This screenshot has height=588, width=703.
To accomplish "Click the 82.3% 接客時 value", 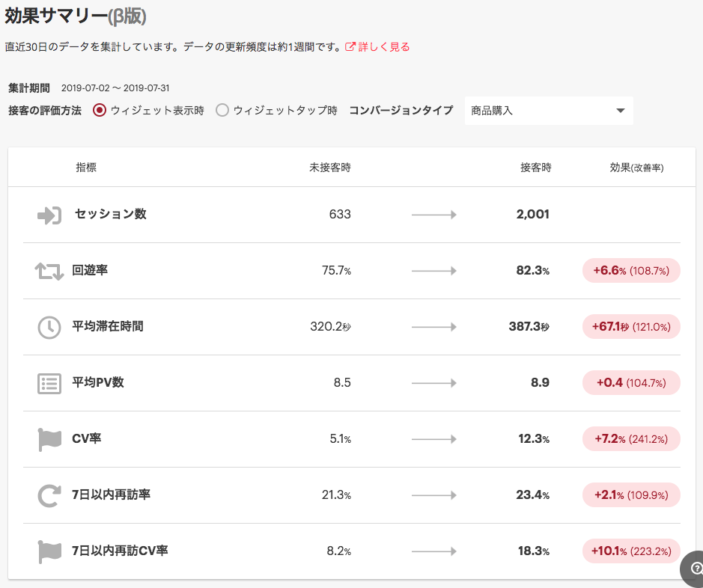I will pos(532,271).
